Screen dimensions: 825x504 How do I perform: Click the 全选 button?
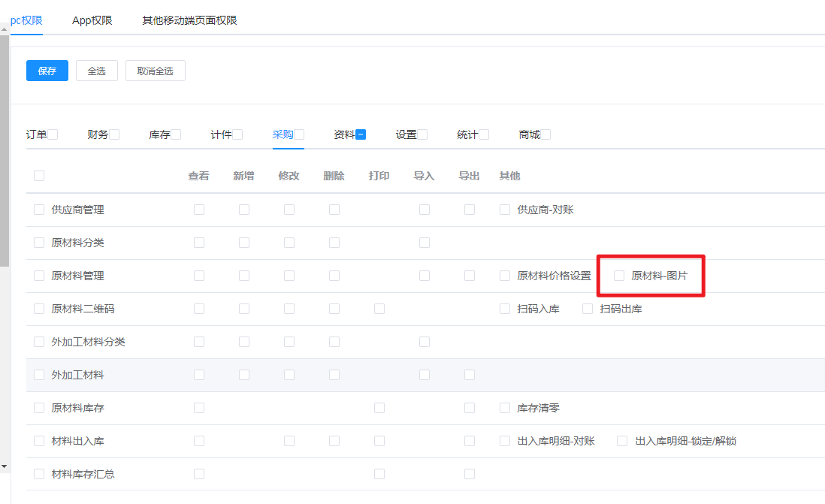[97, 71]
